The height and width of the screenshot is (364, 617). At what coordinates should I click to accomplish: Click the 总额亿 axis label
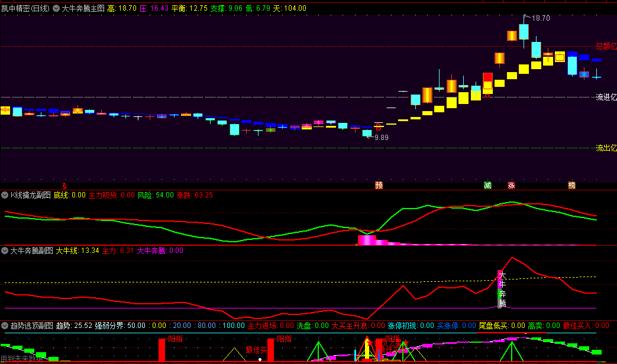[606, 46]
